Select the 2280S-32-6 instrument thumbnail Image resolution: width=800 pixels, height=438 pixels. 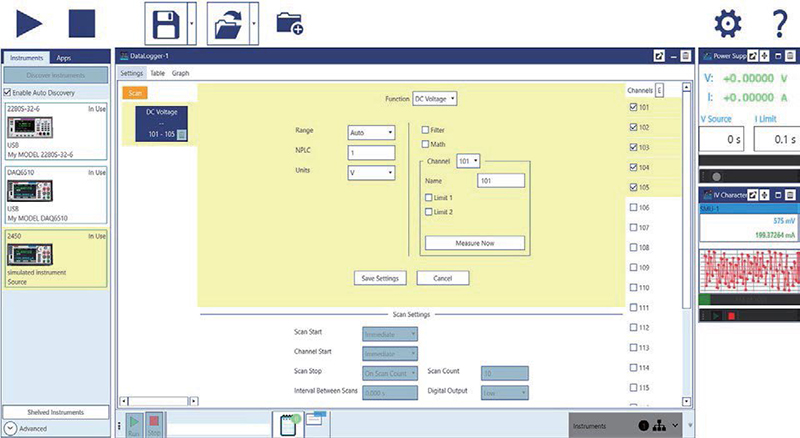point(30,127)
